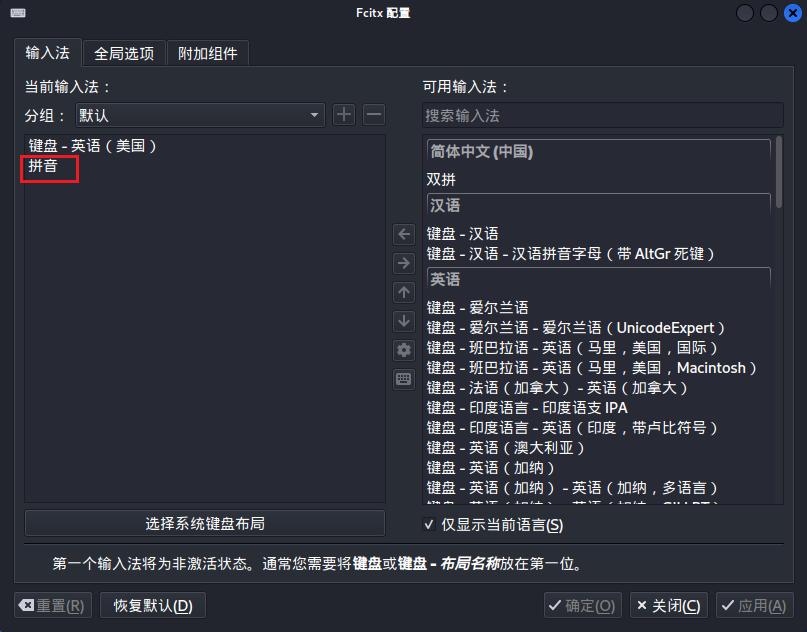Select 印度语言 - 印度语支 IPA entry
The image size is (807, 632).
point(599,408)
